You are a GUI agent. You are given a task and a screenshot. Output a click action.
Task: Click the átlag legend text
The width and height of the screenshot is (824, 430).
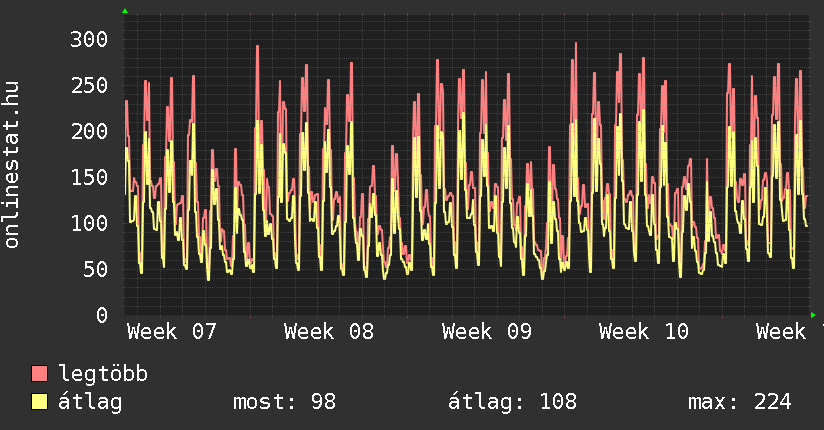coord(90,402)
